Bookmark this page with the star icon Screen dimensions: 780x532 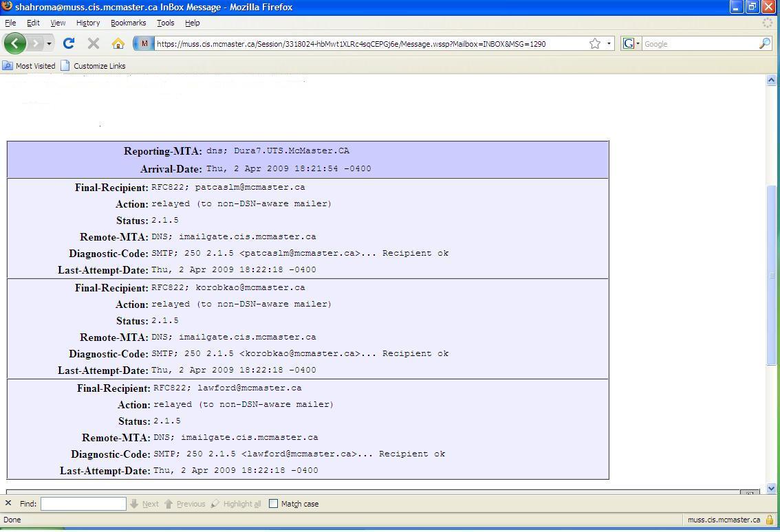594,43
